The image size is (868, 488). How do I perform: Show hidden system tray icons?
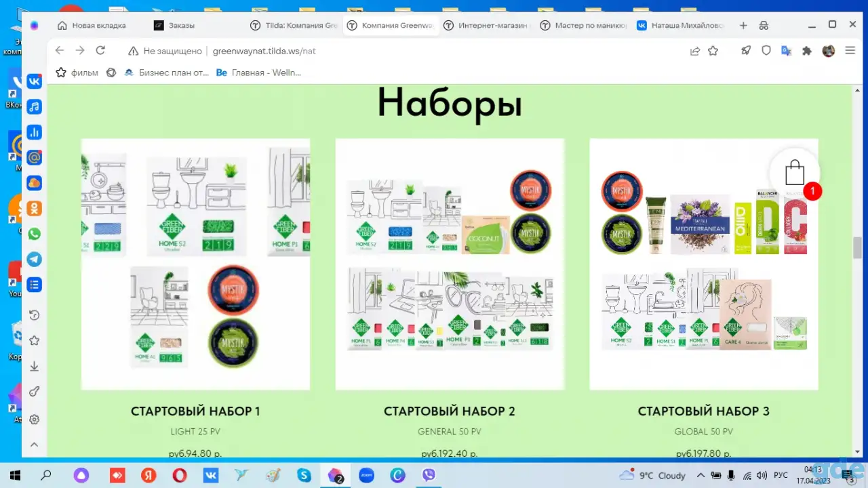point(701,475)
